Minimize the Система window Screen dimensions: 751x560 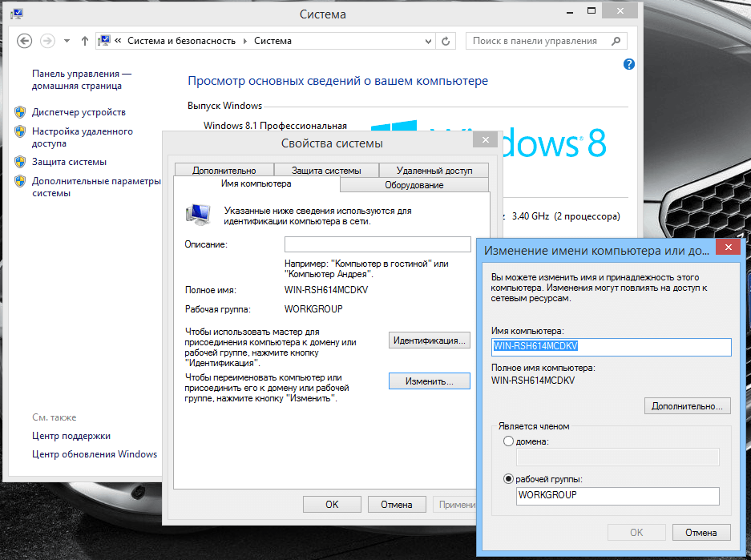tap(570, 11)
